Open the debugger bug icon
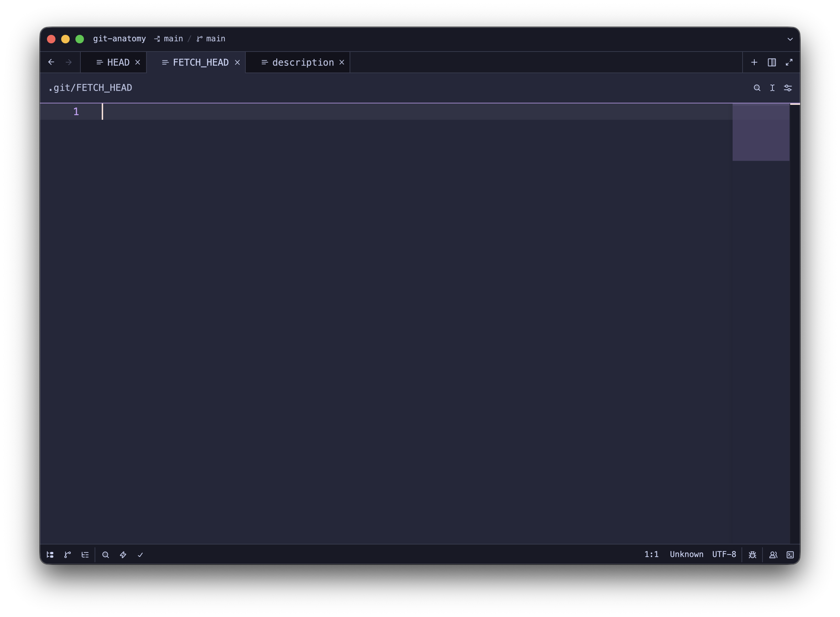Image resolution: width=840 pixels, height=617 pixels. coord(753,555)
